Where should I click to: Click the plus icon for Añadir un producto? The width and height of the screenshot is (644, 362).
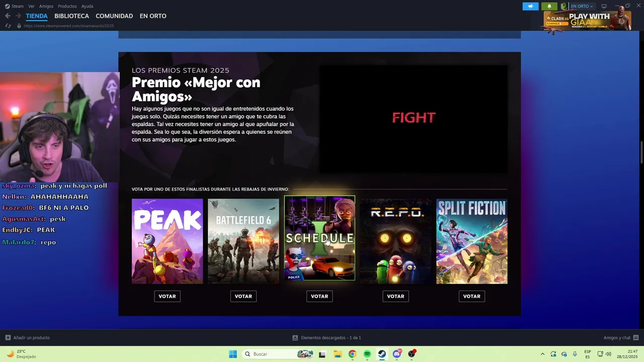pos(8,338)
